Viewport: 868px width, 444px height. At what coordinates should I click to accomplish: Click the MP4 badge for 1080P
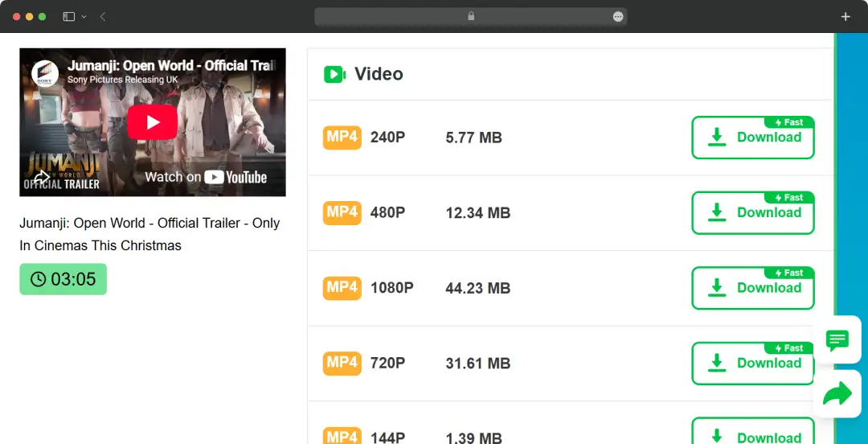[342, 288]
